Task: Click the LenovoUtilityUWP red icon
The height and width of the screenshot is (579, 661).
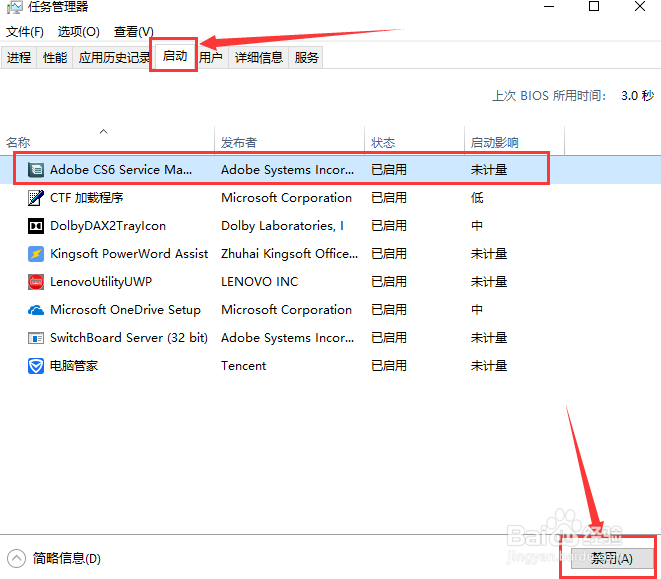Action: pyautogui.click(x=36, y=282)
